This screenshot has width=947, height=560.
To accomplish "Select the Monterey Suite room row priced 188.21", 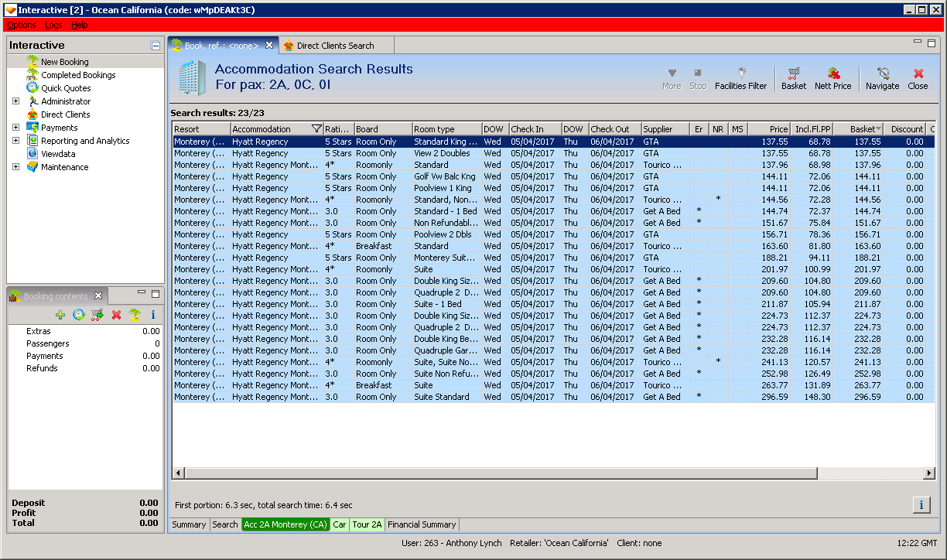I will point(553,258).
